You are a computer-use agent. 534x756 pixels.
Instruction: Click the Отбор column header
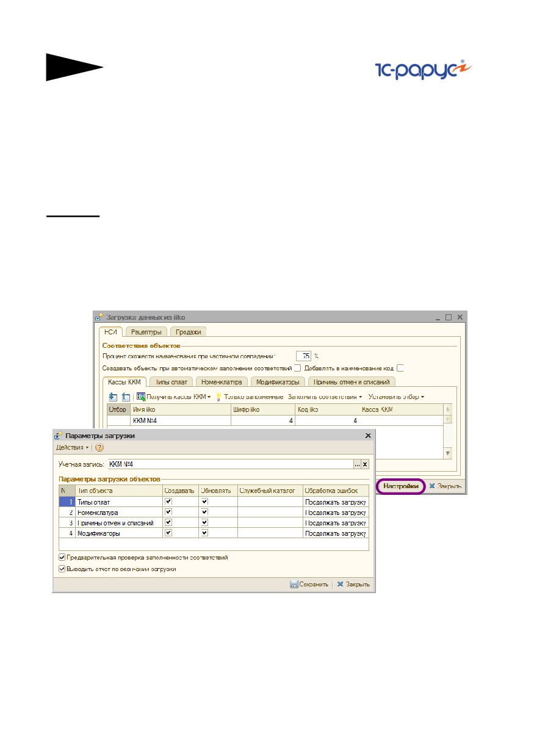click(118, 409)
